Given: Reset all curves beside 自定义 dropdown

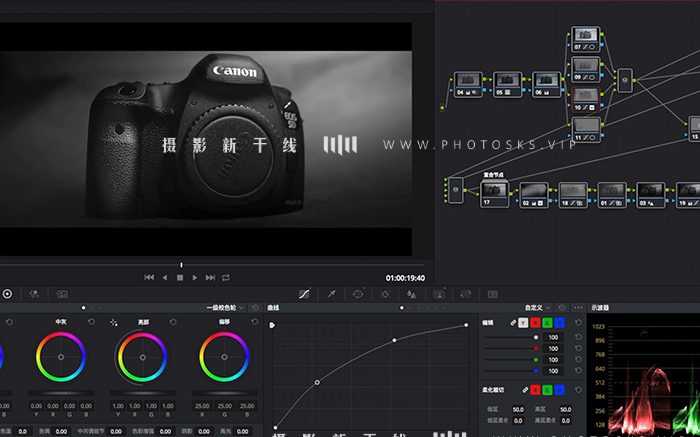Looking at the screenshot, I should click(x=562, y=308).
